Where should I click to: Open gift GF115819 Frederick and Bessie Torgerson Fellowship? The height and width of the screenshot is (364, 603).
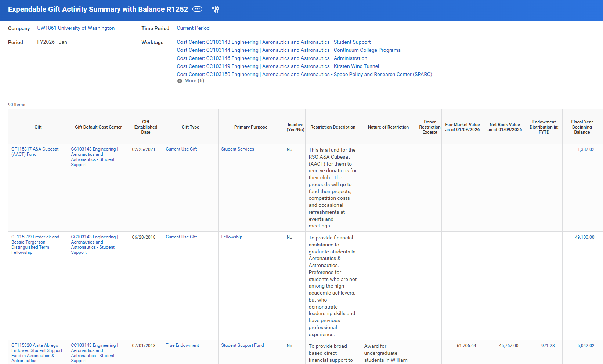tap(35, 245)
